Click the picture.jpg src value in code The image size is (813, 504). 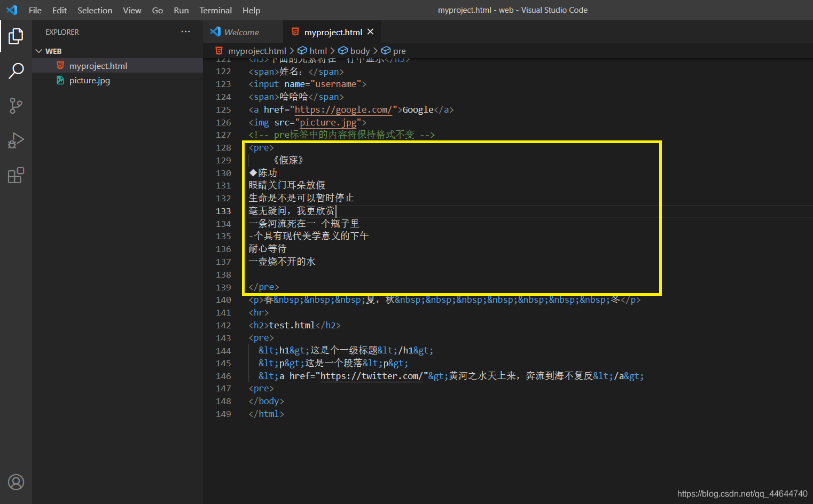[328, 122]
